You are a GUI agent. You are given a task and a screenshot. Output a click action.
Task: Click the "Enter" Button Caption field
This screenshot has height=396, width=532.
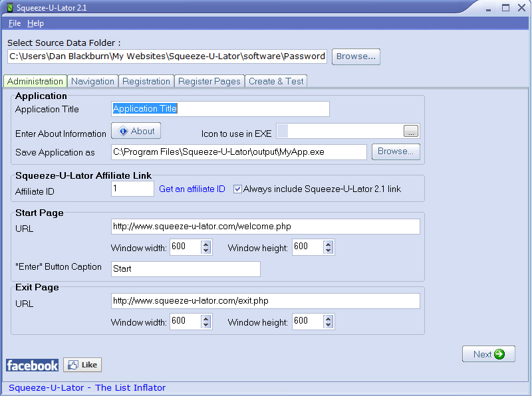coord(186,269)
